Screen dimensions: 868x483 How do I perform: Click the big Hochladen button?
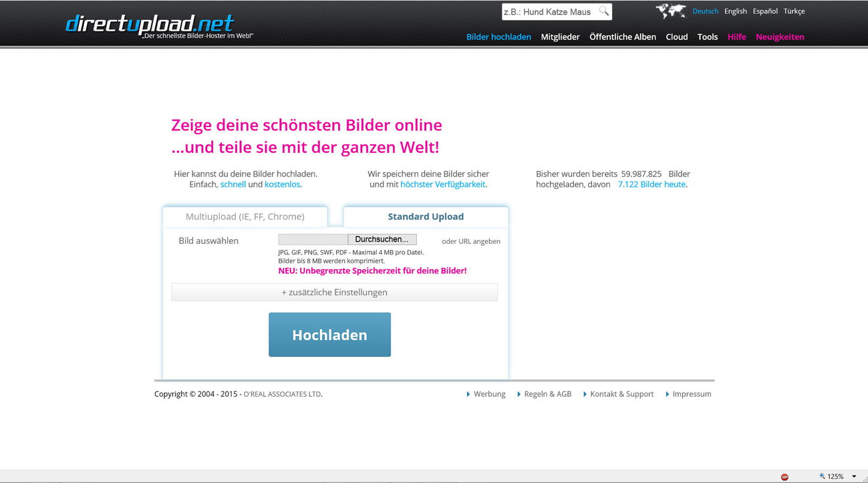pos(329,335)
